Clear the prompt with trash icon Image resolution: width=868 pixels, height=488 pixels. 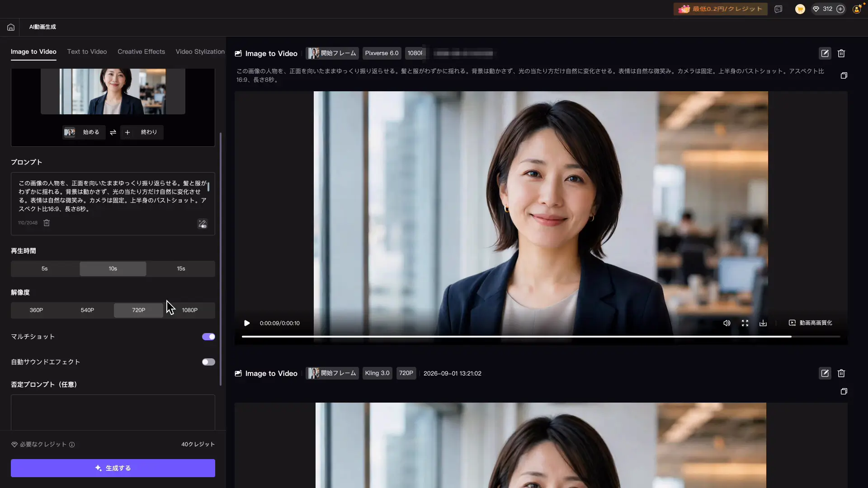coord(47,223)
